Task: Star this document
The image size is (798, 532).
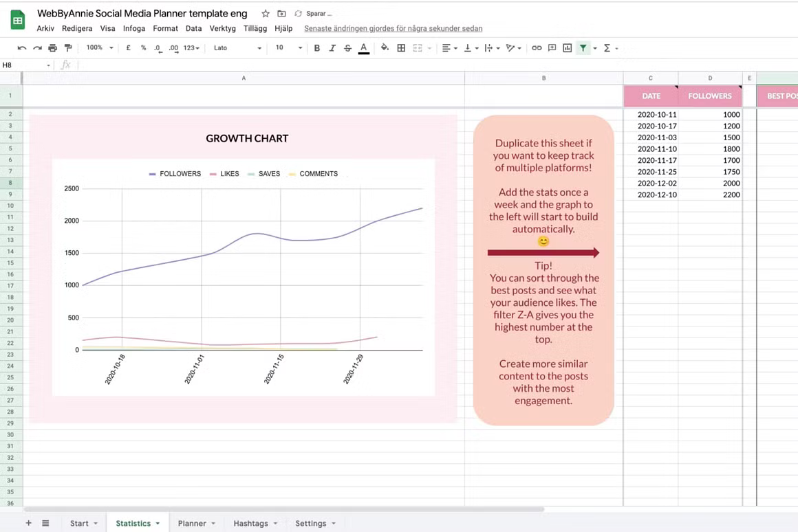Action: (x=266, y=14)
